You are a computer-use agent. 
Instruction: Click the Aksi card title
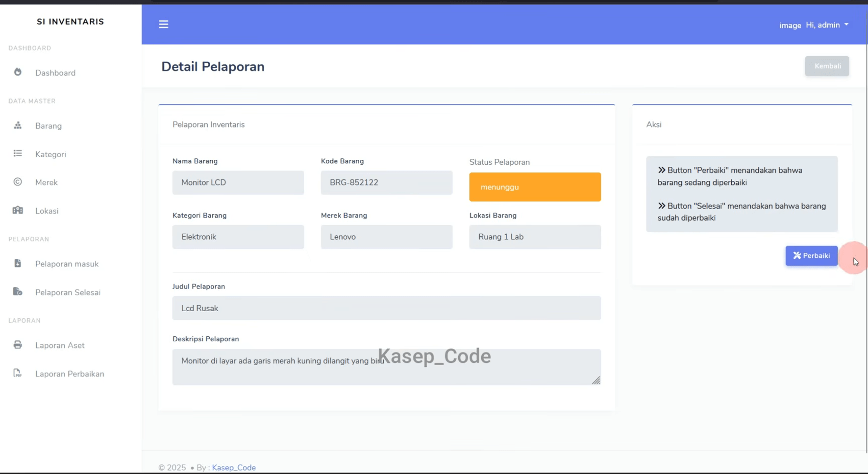pos(654,124)
